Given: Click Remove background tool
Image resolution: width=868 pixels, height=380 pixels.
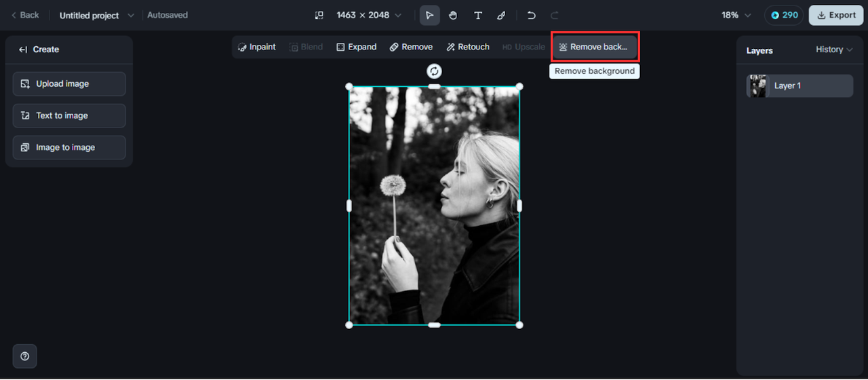Looking at the screenshot, I should click(x=595, y=47).
